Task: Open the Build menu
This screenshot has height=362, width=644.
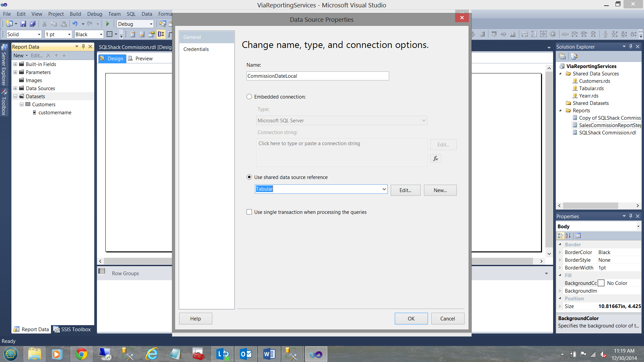Action: coord(75,14)
